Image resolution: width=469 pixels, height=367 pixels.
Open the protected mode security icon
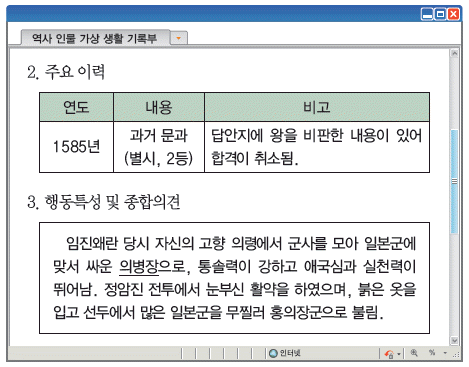point(389,353)
